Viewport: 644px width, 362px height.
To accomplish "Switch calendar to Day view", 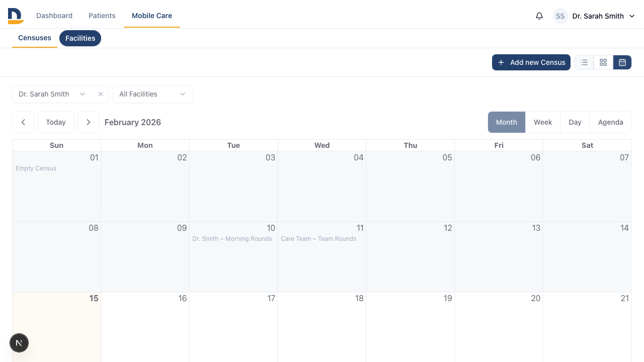I will click(575, 122).
